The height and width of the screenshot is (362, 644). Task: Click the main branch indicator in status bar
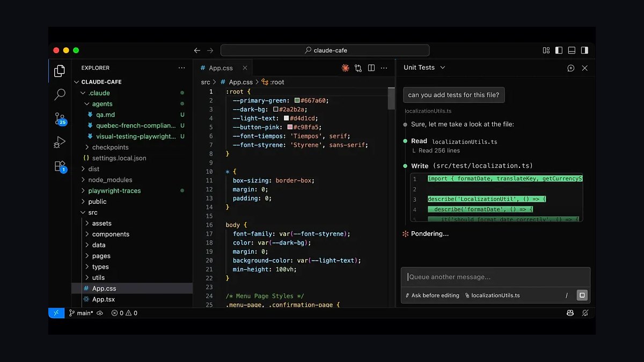[81, 313]
